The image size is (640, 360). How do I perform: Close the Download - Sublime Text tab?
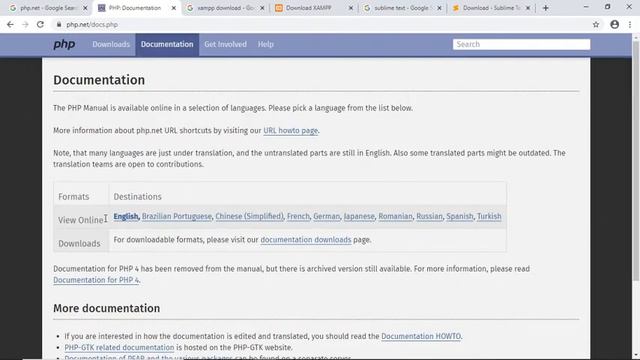point(528,8)
